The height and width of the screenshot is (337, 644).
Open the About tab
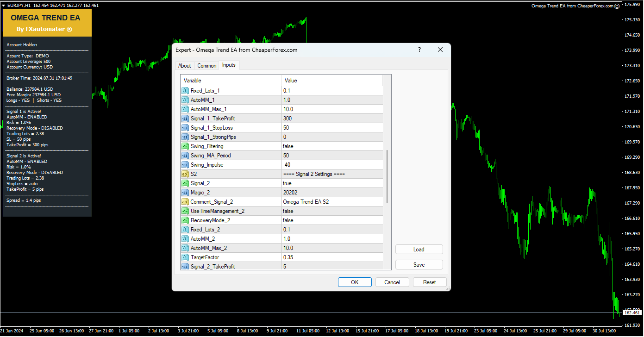pos(185,66)
